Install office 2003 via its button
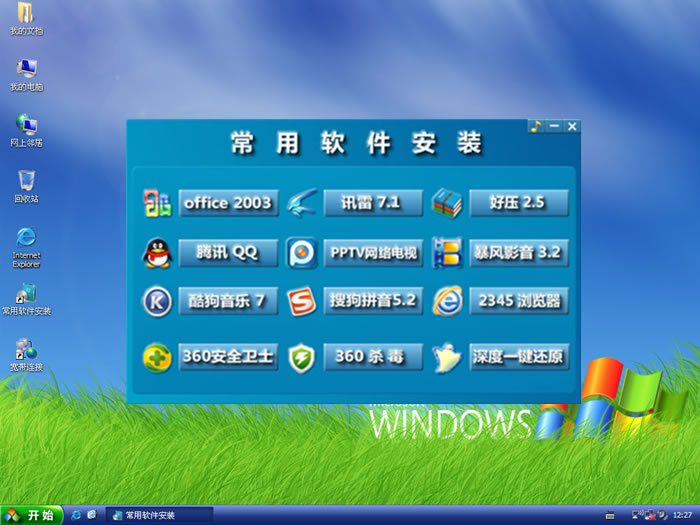The image size is (700, 525). click(229, 203)
